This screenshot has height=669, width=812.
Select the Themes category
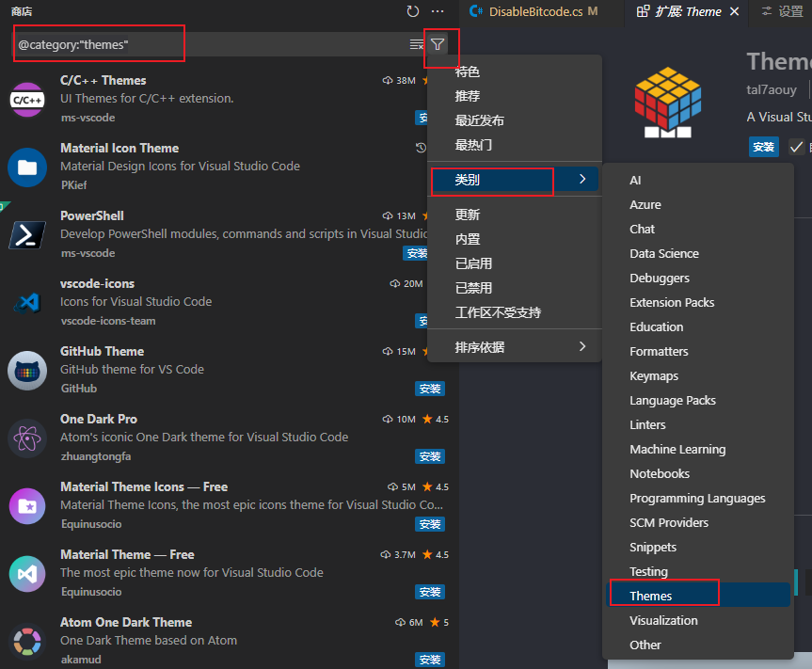pos(698,596)
